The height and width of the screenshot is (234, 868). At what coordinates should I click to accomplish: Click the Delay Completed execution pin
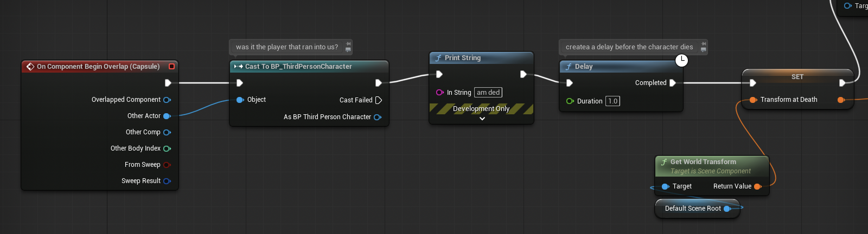pyautogui.click(x=673, y=83)
